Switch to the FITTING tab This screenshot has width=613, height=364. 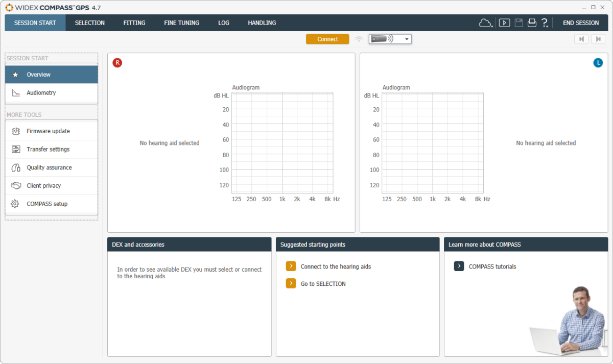[134, 23]
